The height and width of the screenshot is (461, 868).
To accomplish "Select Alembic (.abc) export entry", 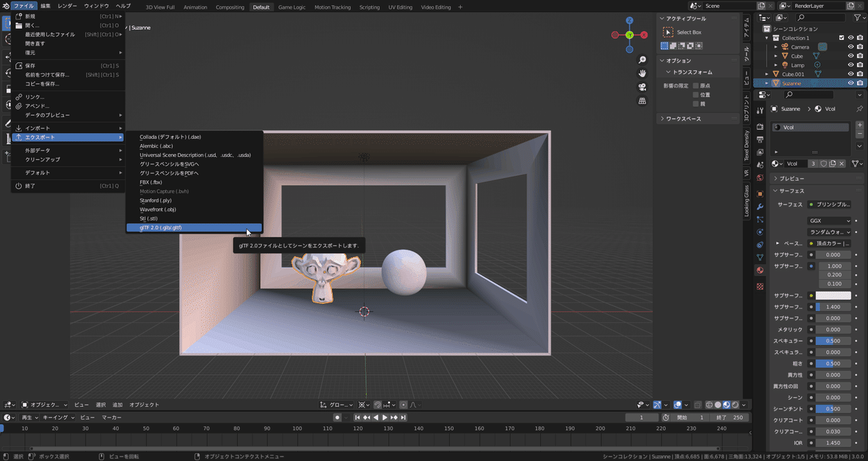I will click(x=194, y=146).
